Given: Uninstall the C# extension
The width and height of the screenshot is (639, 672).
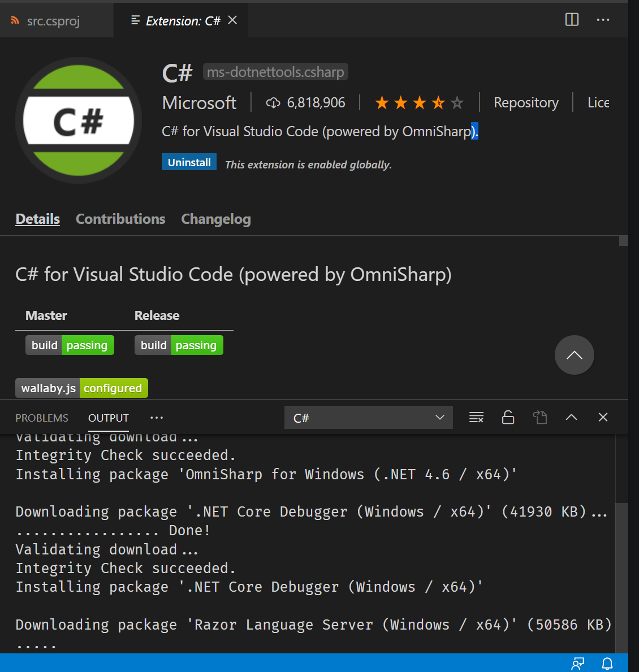Looking at the screenshot, I should point(189,162).
